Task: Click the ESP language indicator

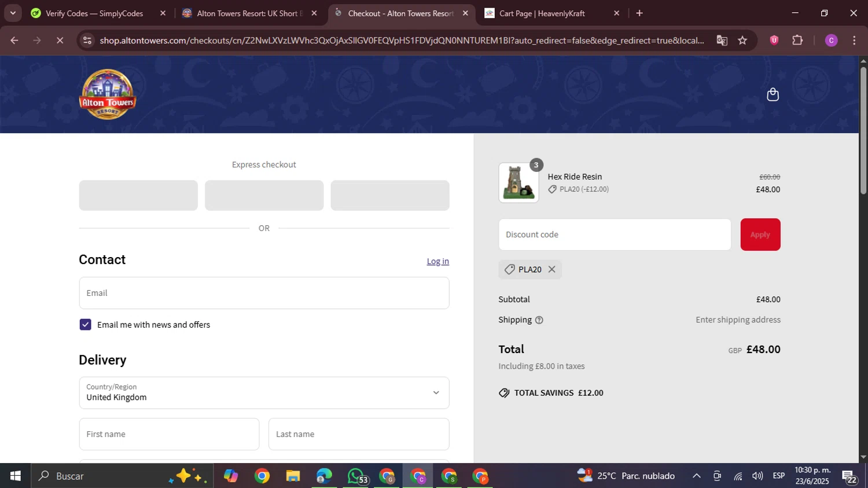Action: click(779, 476)
